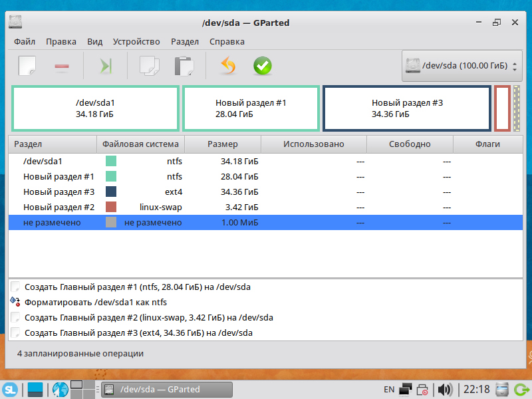Click the Размер column header
Viewport: 532px width, 399px height.
[x=223, y=144]
